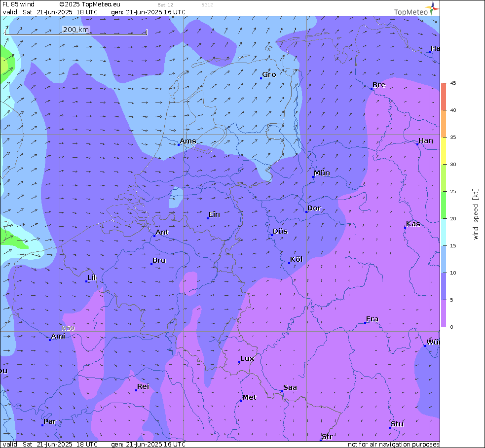Select the green 20–25 kt legend segment

pos(444,205)
